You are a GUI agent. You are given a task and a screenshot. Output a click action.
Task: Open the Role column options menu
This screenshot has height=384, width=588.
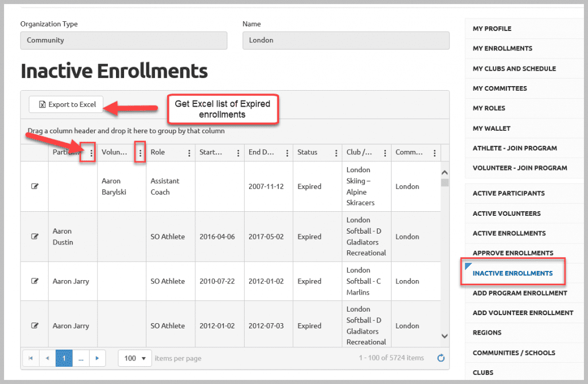pos(189,153)
